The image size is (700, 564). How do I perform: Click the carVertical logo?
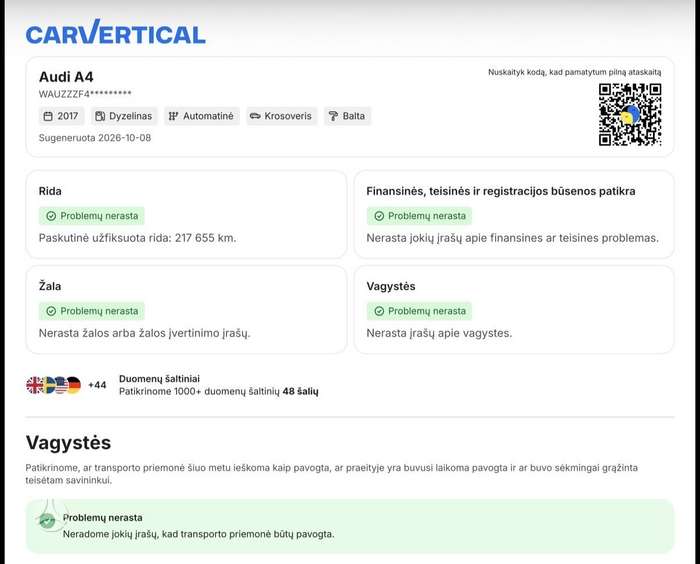click(x=116, y=32)
